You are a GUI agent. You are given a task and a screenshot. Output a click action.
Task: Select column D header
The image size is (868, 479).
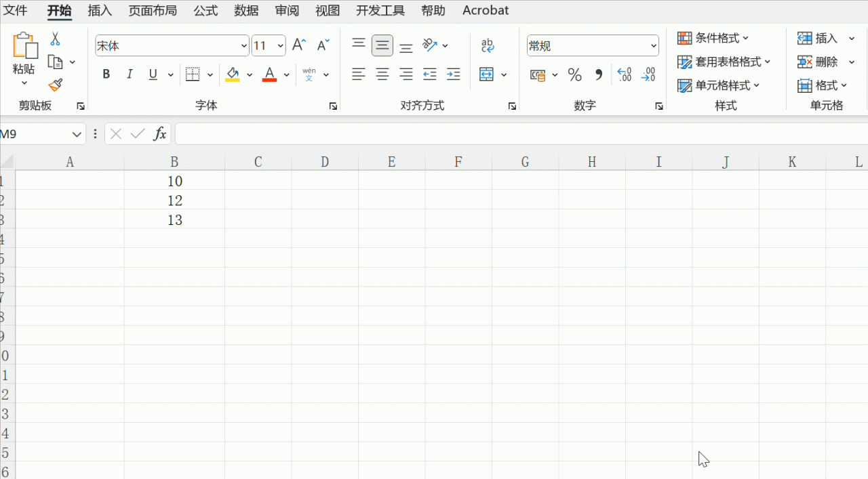pos(325,162)
